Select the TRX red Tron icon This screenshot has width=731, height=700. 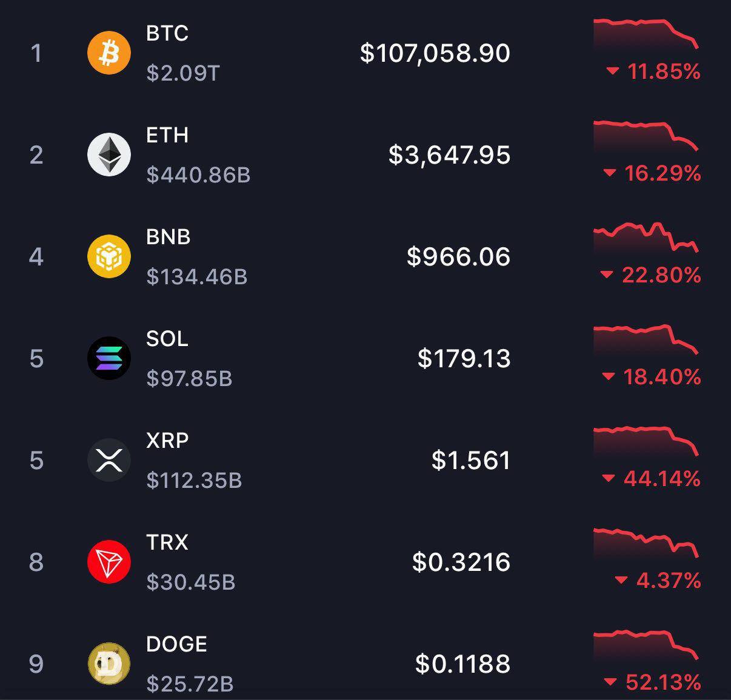tap(109, 562)
